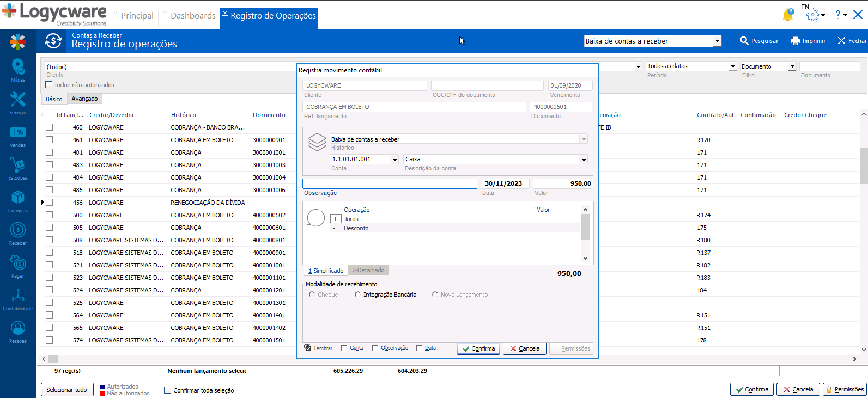The width and height of the screenshot is (868, 398).
Task: Open the Serviços sidebar icon
Action: [18, 103]
